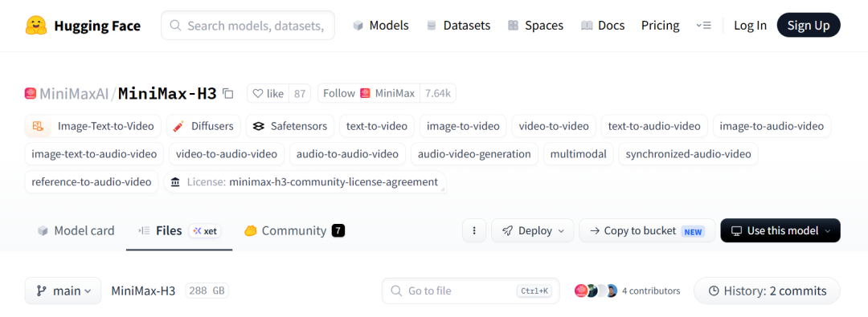Click the Image-Text-to-Video task icon

click(x=38, y=126)
